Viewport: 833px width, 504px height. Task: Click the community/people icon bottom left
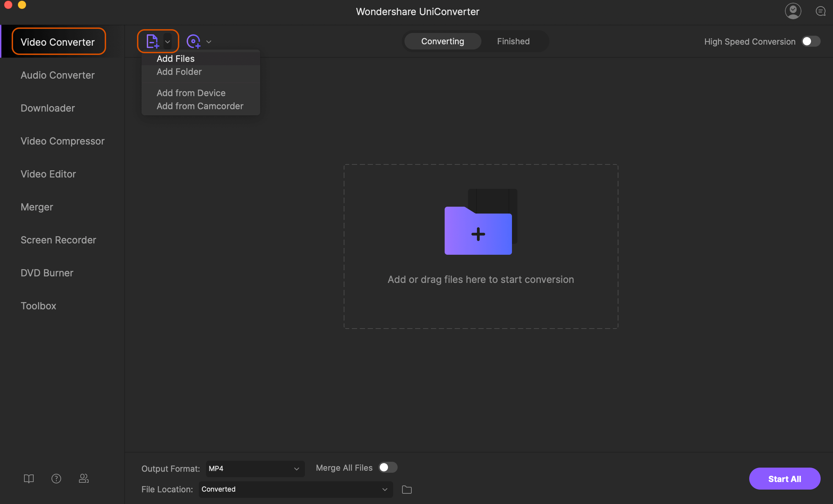83,478
